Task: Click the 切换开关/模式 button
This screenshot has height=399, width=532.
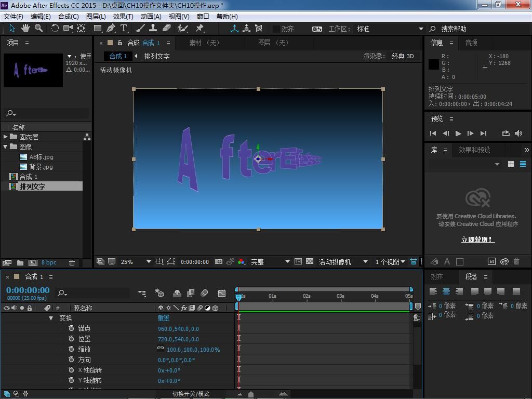Action: pos(191,394)
